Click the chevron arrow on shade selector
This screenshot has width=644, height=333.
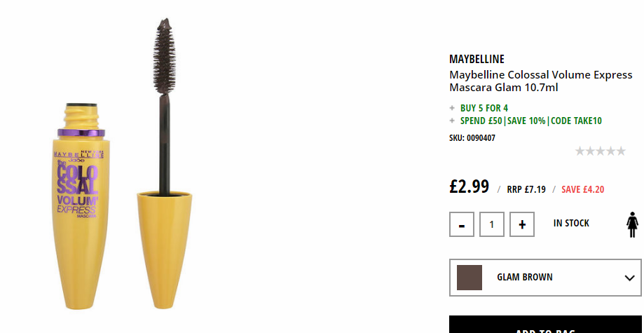pos(629,278)
